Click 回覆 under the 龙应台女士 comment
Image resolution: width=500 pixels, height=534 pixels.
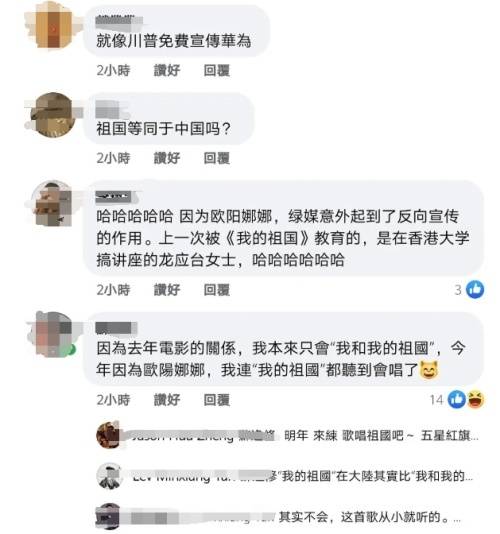[x=217, y=290]
